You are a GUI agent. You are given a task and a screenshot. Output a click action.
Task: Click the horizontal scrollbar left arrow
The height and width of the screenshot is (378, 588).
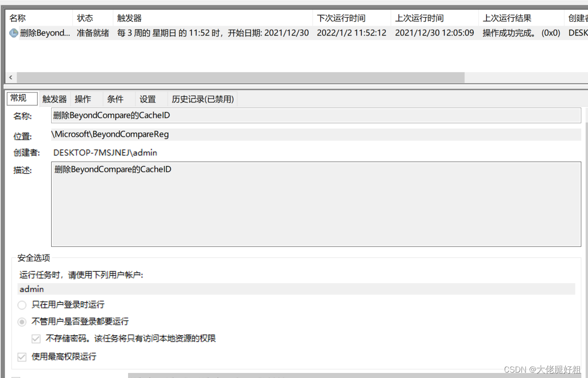pyautogui.click(x=11, y=77)
